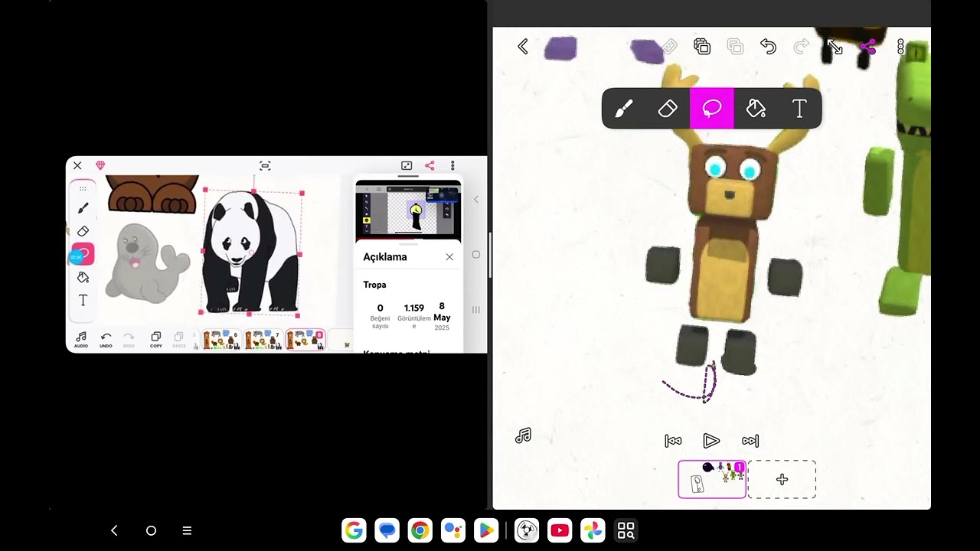Click COPY in the left editor's bottom bar

click(155, 340)
